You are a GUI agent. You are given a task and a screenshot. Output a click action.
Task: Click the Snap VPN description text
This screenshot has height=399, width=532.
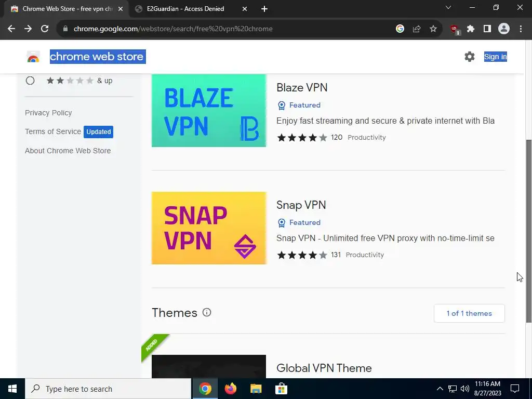pos(385,238)
